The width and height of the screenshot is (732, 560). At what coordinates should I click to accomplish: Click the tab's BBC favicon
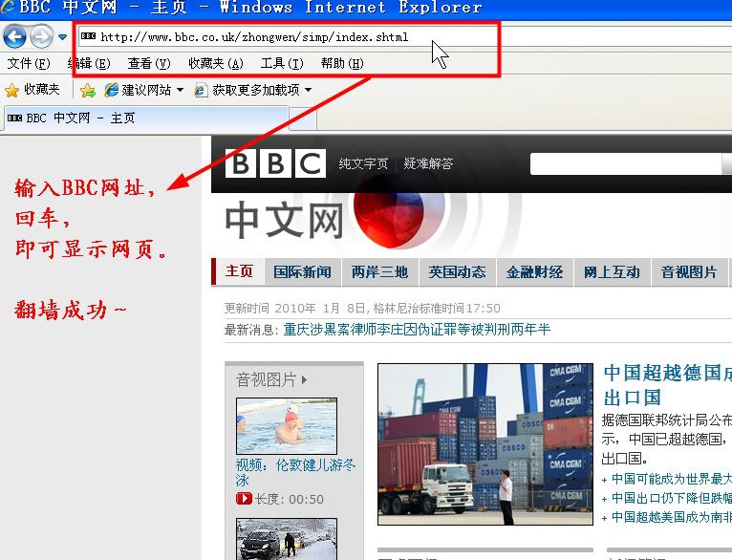(x=15, y=118)
